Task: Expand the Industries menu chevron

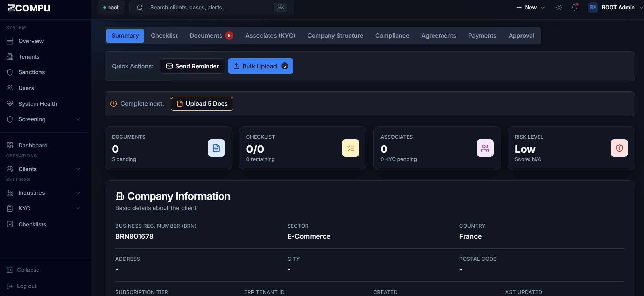Action: pos(78,193)
